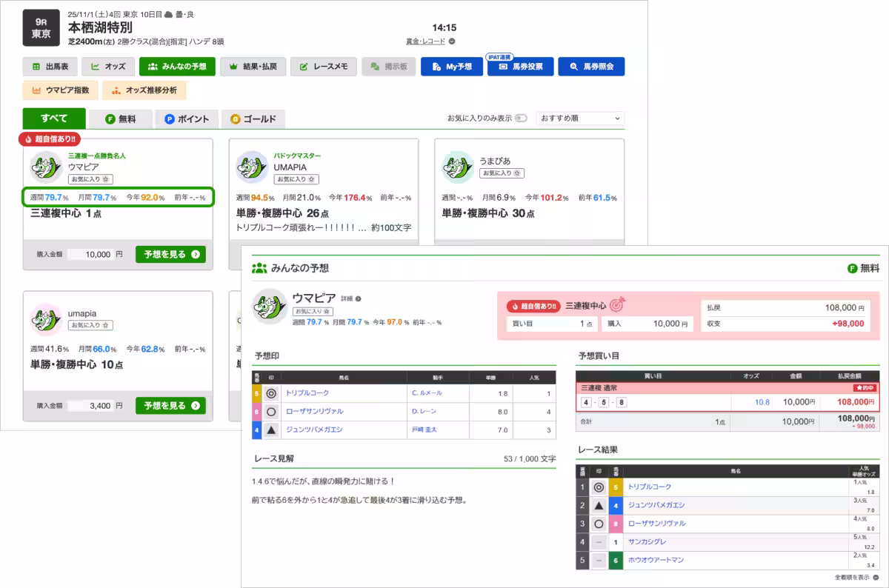889x588 pixels.
Task: Switch to the 無料 free predictions tab
Action: (122, 118)
